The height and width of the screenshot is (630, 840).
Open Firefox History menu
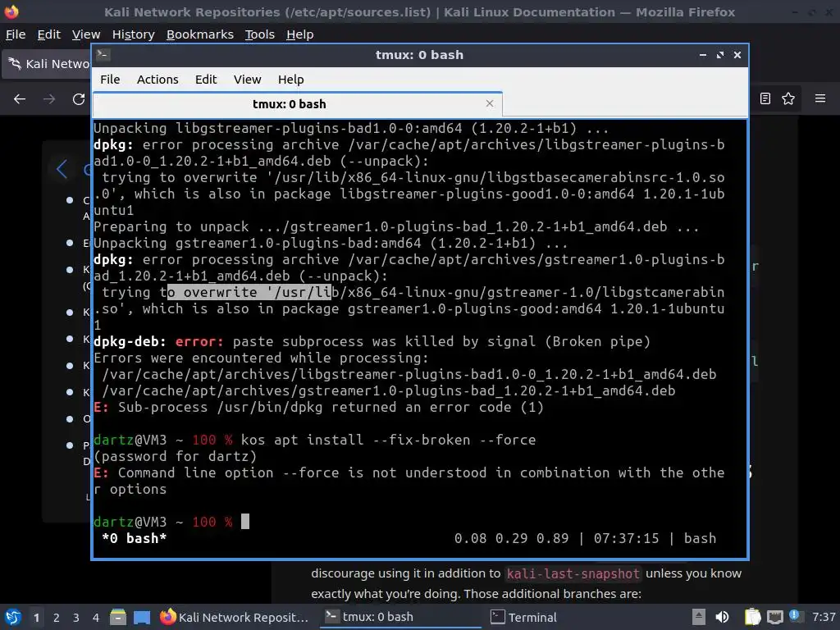[134, 34]
